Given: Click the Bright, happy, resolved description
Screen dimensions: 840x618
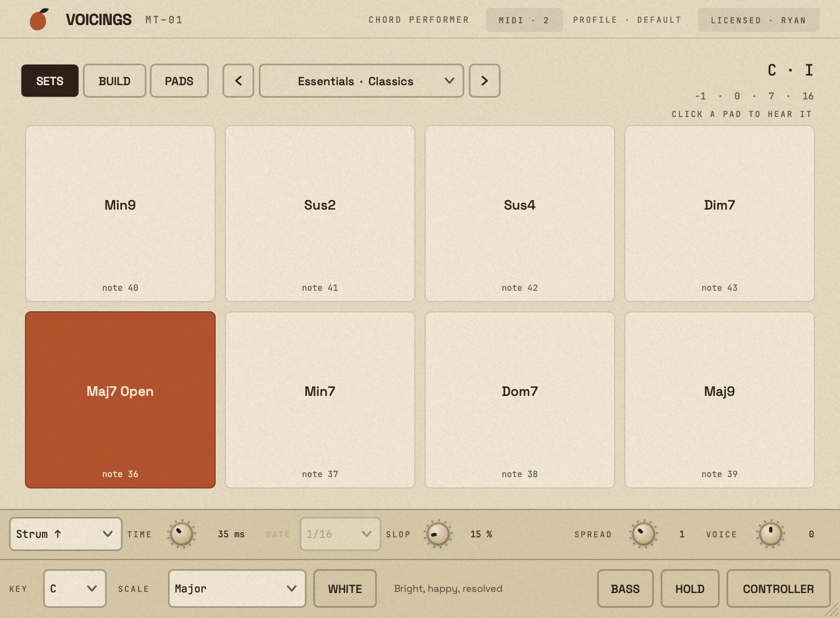Looking at the screenshot, I should click(448, 588).
